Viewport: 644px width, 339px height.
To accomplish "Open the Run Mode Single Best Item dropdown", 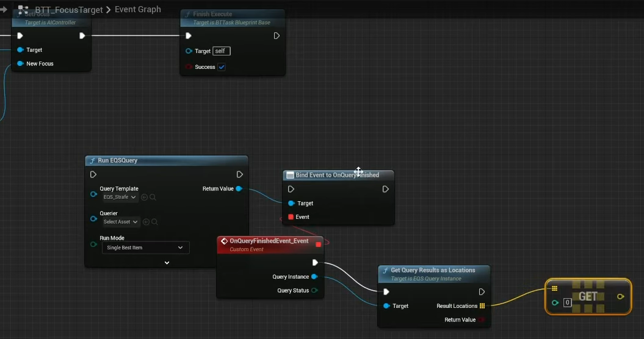I will [x=145, y=248].
